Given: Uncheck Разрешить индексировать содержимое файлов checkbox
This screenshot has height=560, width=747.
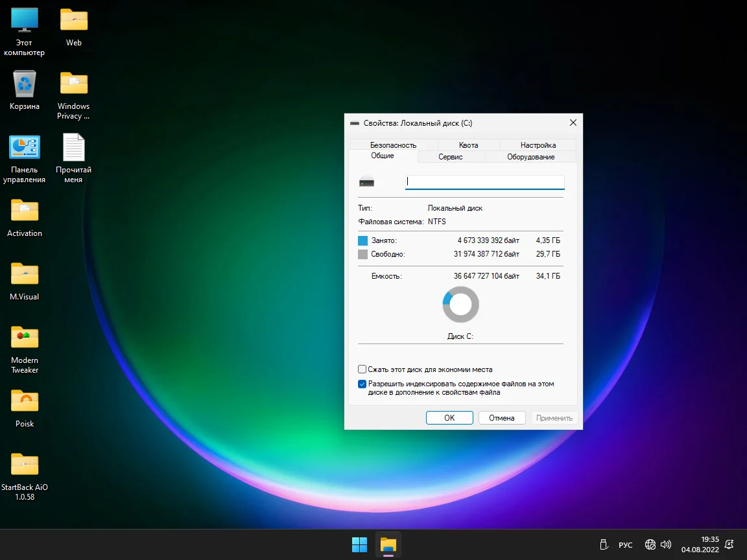Looking at the screenshot, I should [362, 384].
